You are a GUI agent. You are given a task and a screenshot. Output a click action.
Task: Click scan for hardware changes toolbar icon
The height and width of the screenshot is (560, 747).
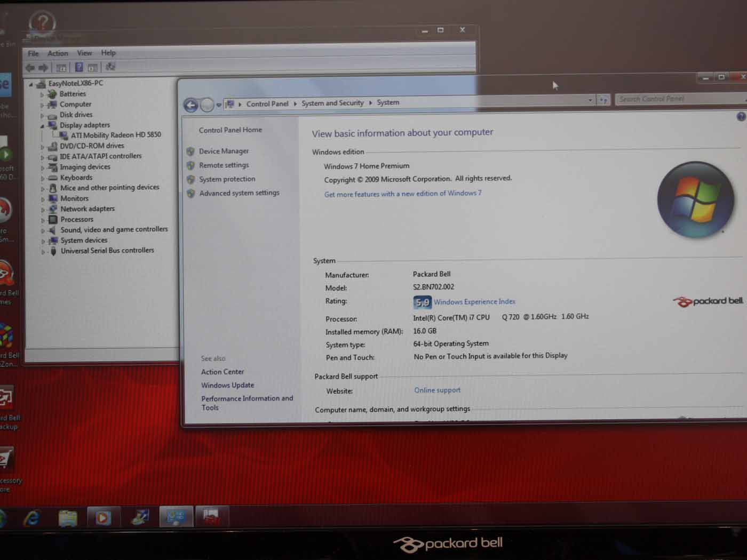[x=110, y=67]
